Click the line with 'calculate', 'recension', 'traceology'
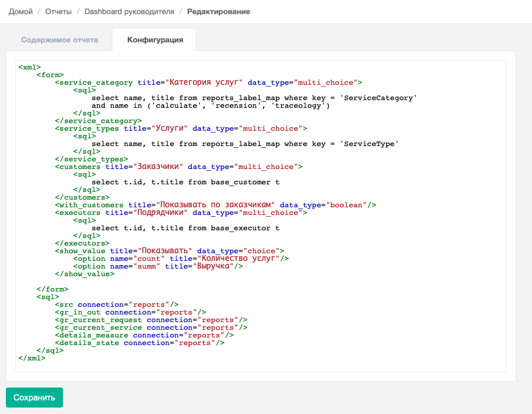Screen dimensions: 532x414 tap(210, 105)
